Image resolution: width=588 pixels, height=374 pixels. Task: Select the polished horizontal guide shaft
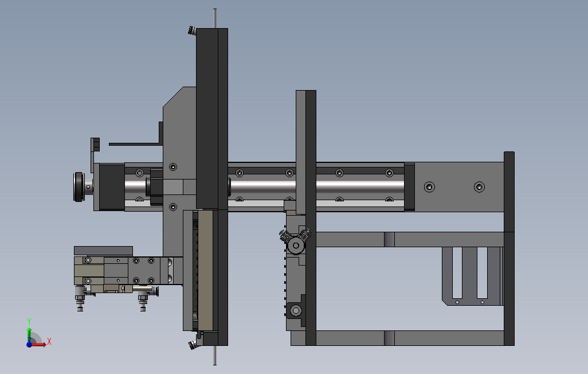317,186
